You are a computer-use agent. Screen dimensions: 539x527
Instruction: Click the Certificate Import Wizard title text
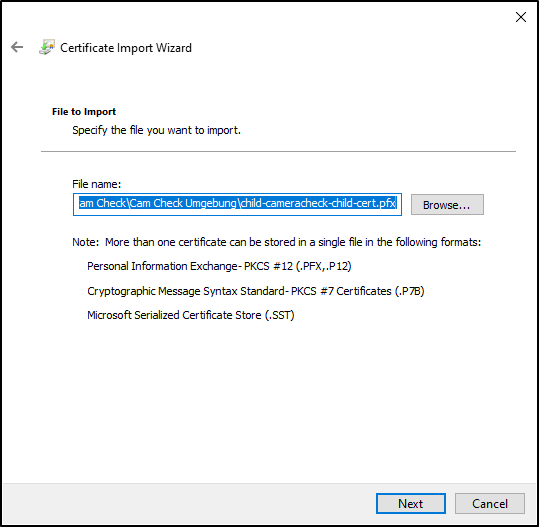126,48
